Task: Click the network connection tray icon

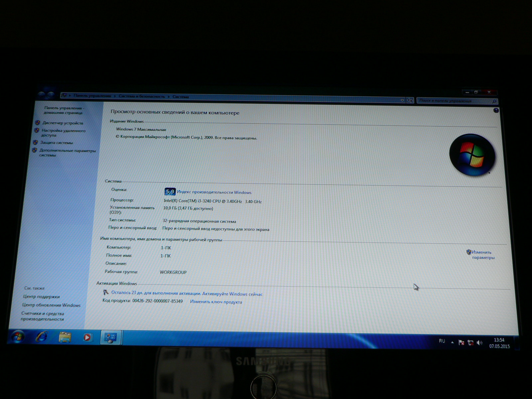Action: [470, 343]
